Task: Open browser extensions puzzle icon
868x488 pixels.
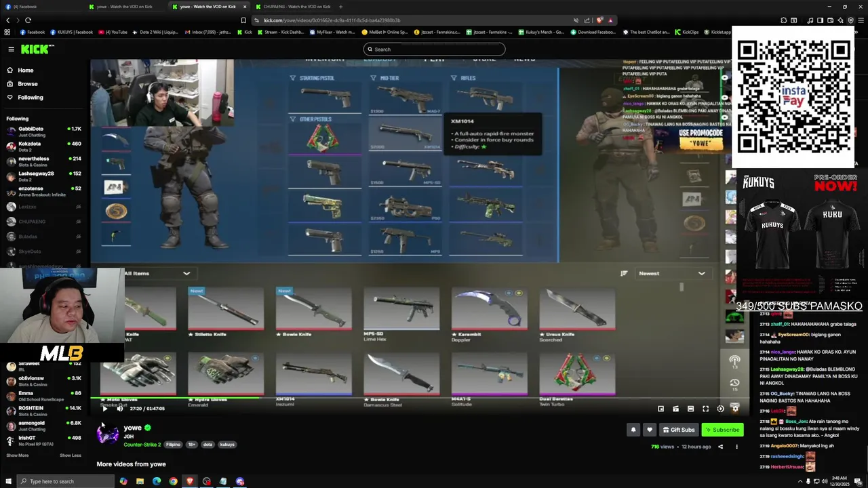Action: point(783,20)
